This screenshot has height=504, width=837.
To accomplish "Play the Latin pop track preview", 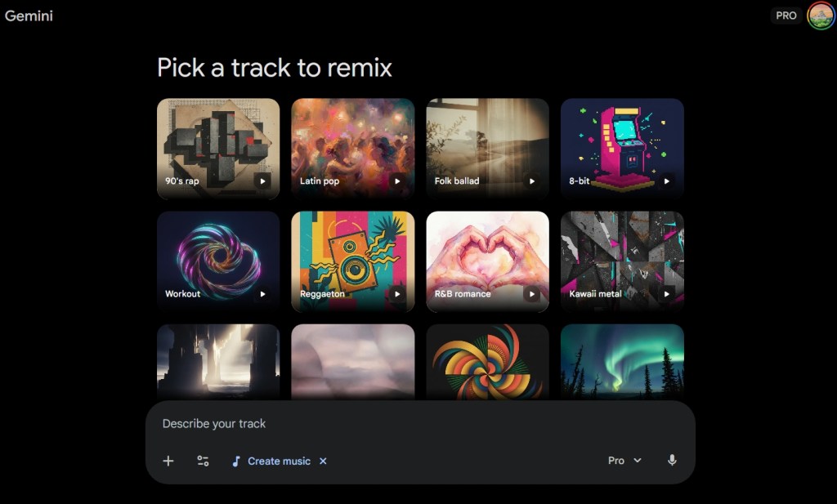I will pyautogui.click(x=399, y=181).
